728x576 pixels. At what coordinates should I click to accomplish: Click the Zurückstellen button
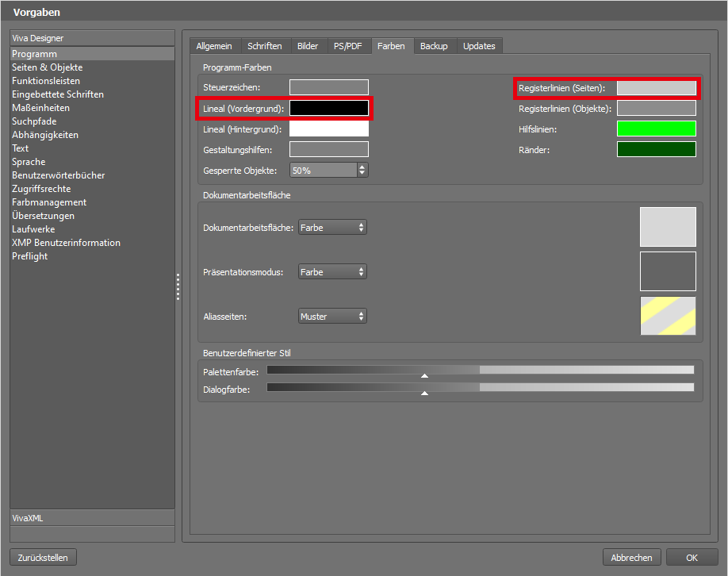[43, 558]
